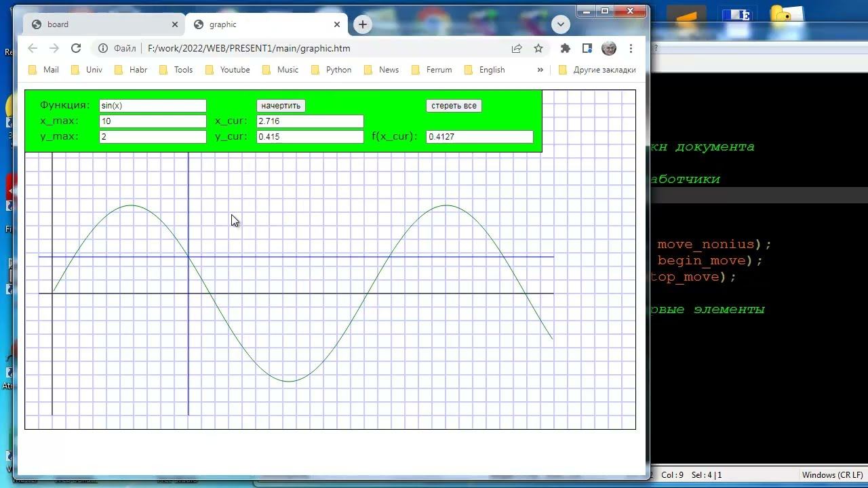
Task: Click the Функция: label text
Action: [x=64, y=105]
